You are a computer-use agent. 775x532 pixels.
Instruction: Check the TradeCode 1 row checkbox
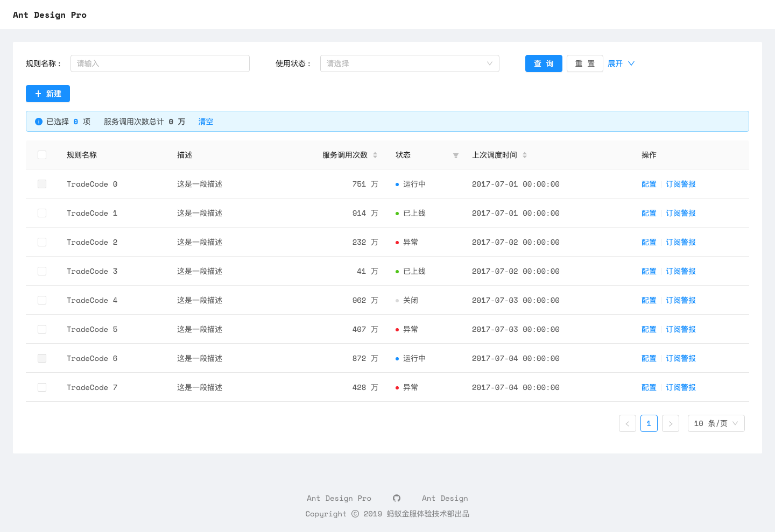pyautogui.click(x=42, y=213)
